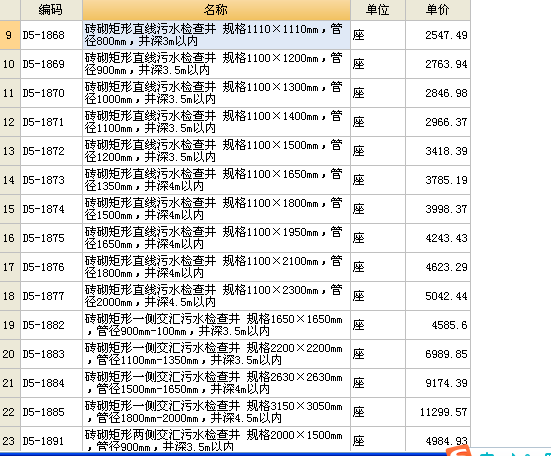Click price cell 2966.37
The height and width of the screenshot is (456, 551).
[438, 122]
